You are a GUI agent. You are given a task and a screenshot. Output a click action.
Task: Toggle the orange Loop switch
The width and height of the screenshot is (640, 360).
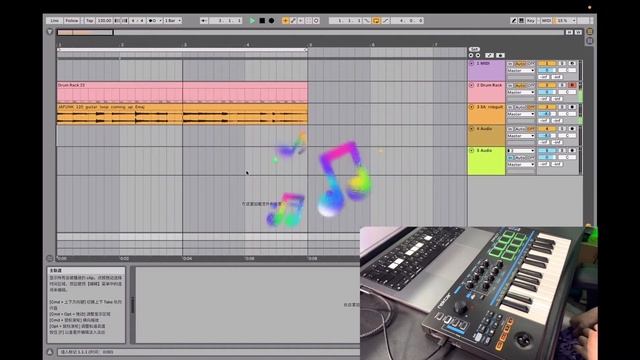pos(376,20)
